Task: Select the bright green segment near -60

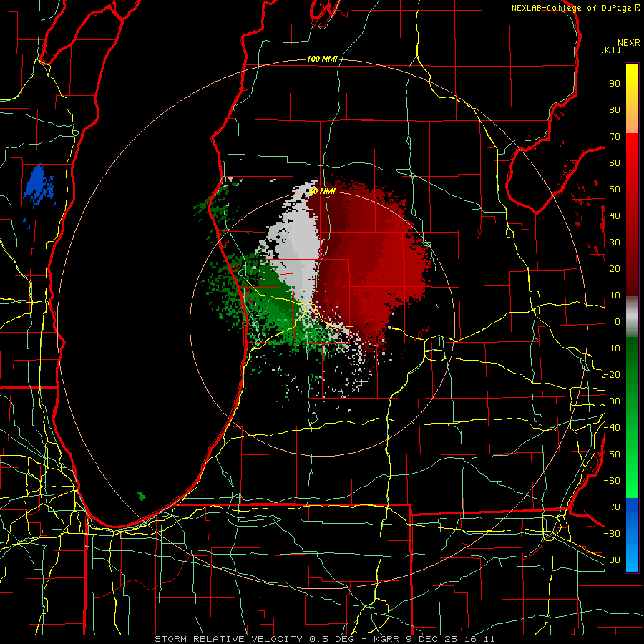Action: pos(632,481)
